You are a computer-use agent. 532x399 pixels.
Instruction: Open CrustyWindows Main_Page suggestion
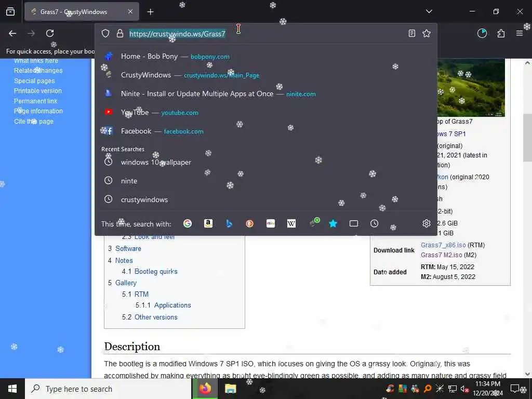[265, 75]
